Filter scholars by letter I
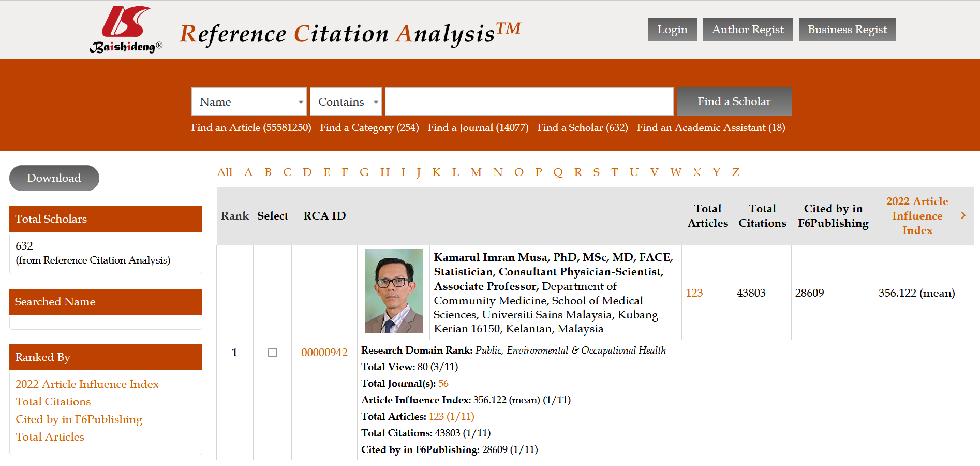980x466 pixels. [x=403, y=172]
